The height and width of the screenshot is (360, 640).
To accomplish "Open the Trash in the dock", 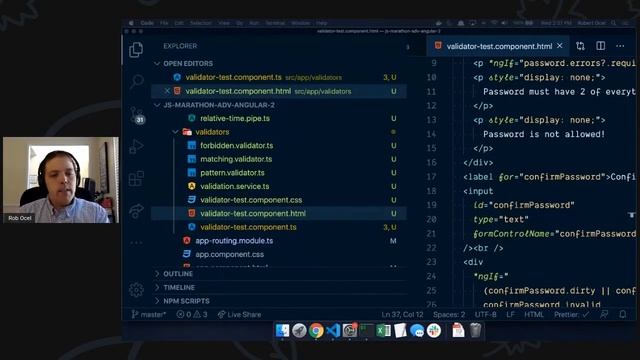I will pos(475,330).
